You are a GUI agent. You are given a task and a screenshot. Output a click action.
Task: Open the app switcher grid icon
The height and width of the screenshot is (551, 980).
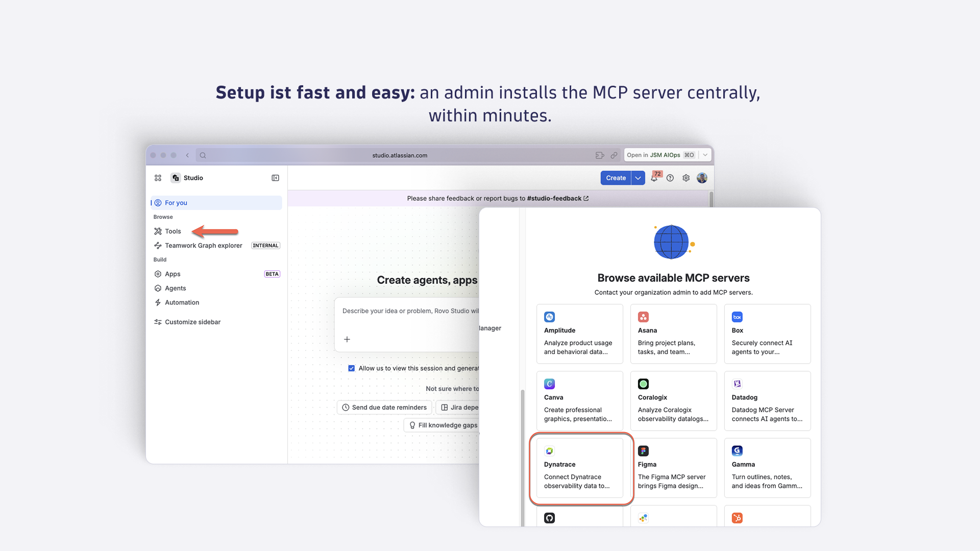coord(158,178)
